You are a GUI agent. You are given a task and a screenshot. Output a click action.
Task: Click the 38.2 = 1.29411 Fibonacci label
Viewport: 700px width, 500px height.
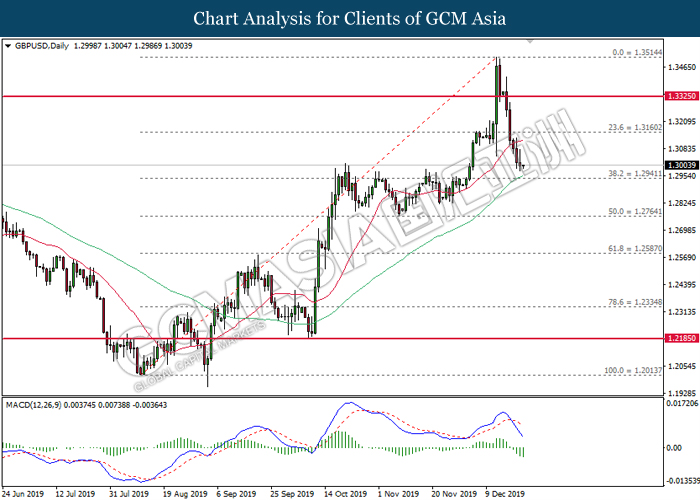635,174
